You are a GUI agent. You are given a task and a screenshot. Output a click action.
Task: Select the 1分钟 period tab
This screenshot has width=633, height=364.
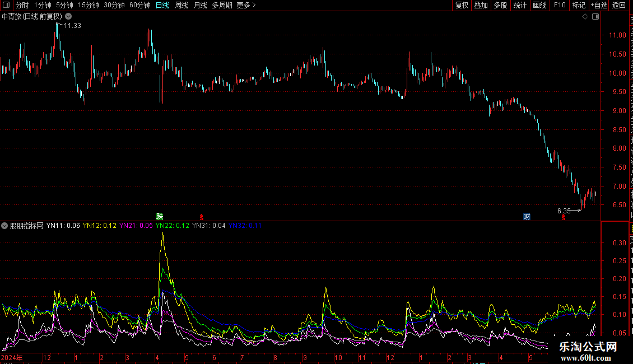click(43, 5)
